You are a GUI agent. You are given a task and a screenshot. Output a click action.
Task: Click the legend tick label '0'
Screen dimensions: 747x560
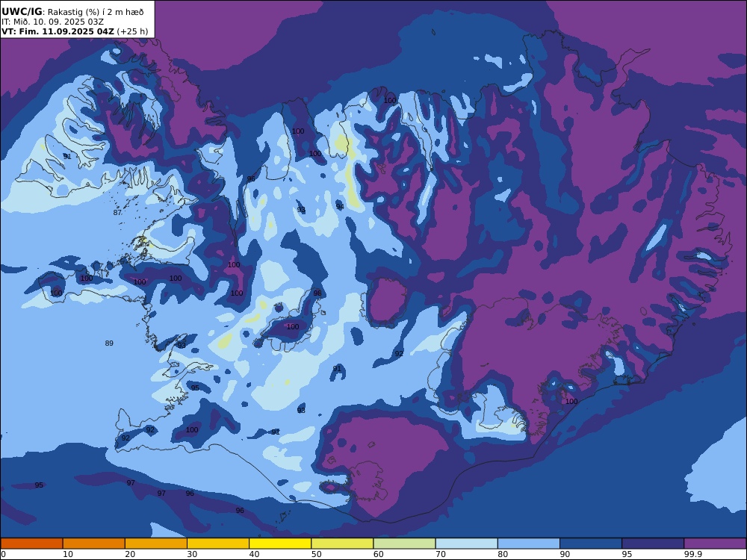3,554
